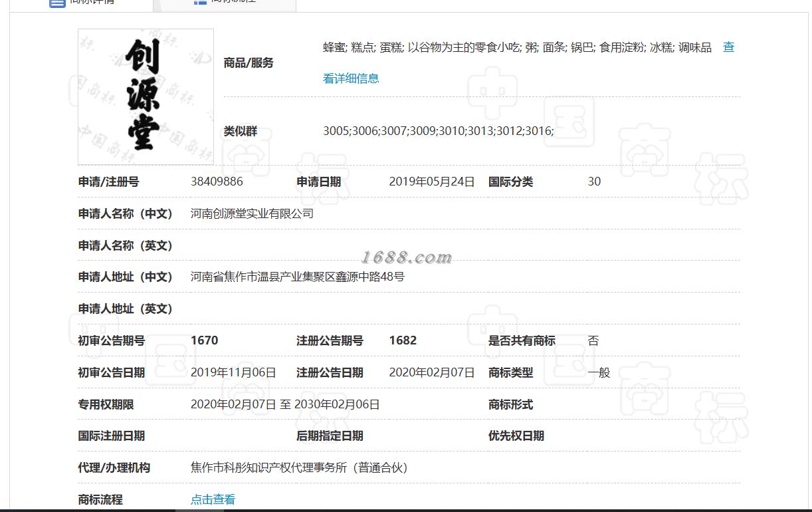This screenshot has width=812, height=512.
Task: Click the 商标流程 row label
Action: click(100, 499)
